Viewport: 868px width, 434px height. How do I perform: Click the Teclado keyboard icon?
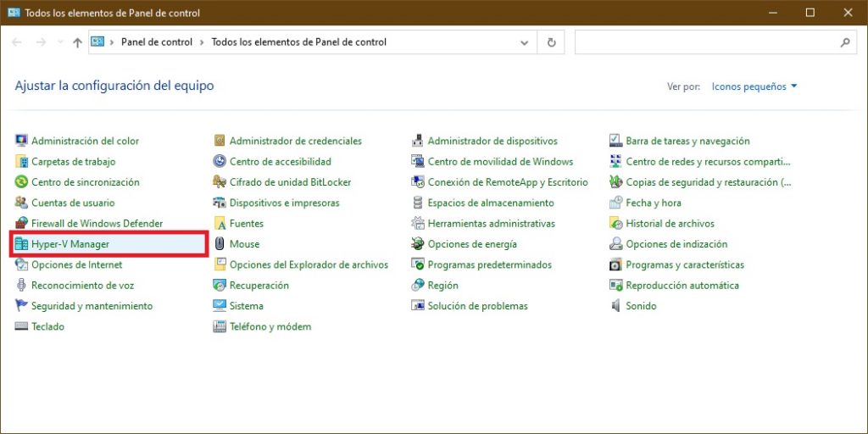[x=21, y=326]
